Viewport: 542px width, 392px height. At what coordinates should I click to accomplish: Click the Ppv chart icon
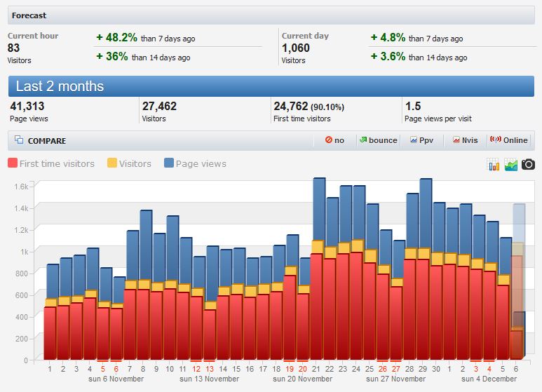tap(414, 140)
